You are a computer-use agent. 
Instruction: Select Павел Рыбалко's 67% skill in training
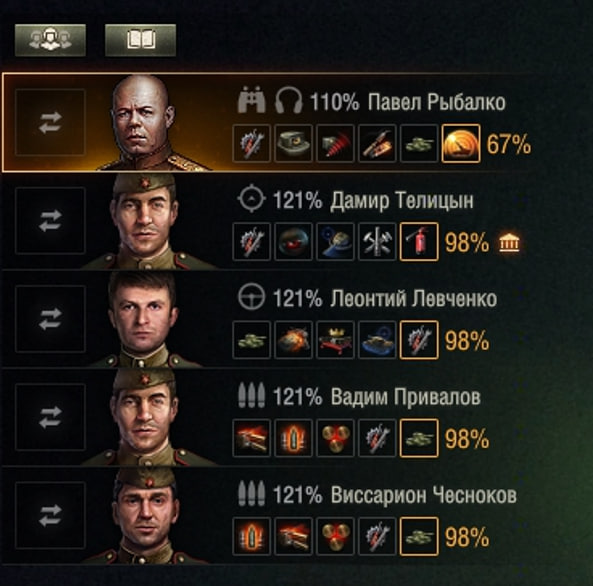[x=461, y=143]
